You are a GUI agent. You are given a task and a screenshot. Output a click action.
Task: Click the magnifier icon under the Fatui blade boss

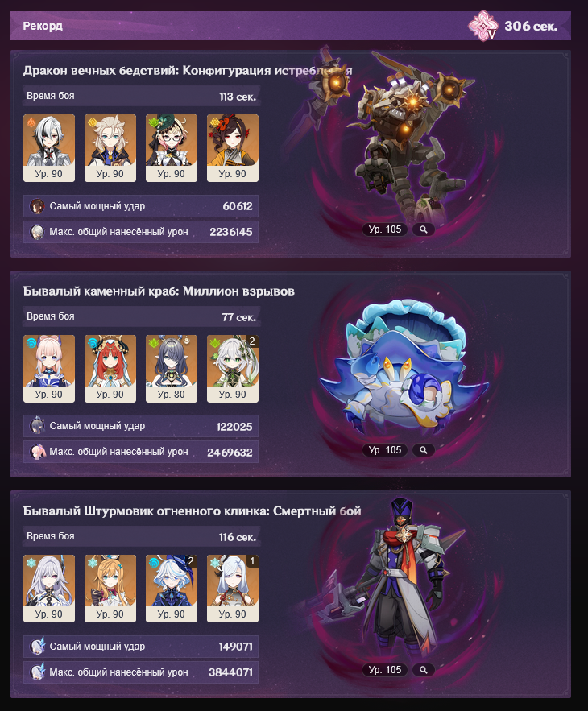pos(424,670)
